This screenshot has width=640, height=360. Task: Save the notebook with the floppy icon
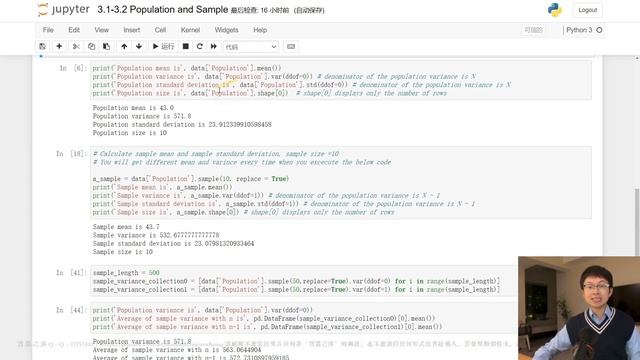(x=42, y=47)
